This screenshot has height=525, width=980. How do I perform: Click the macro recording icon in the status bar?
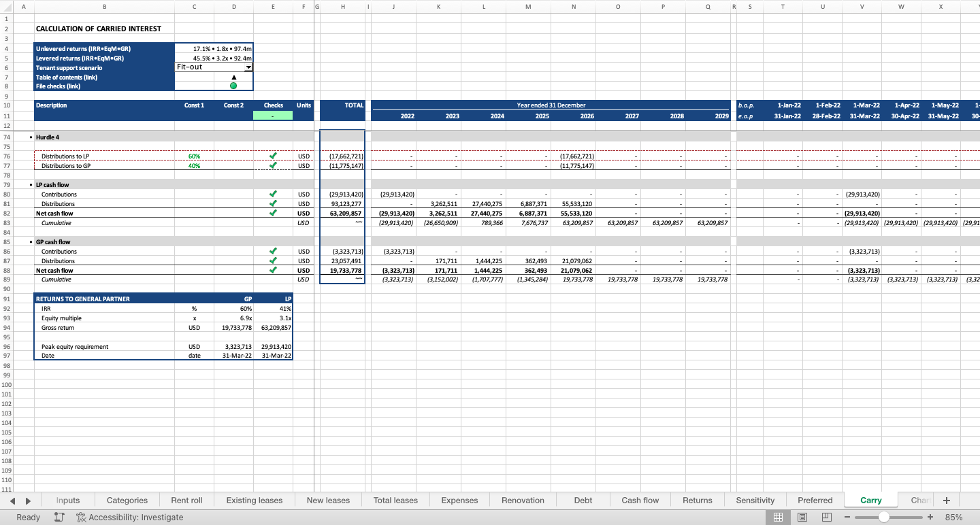pos(59,518)
